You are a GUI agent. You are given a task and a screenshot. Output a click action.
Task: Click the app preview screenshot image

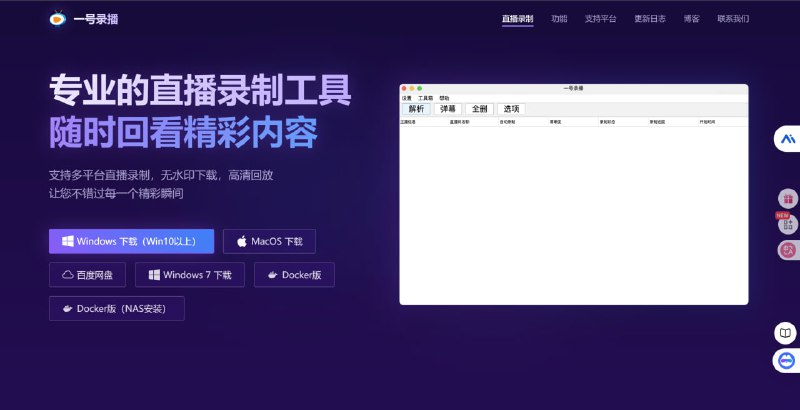click(573, 194)
